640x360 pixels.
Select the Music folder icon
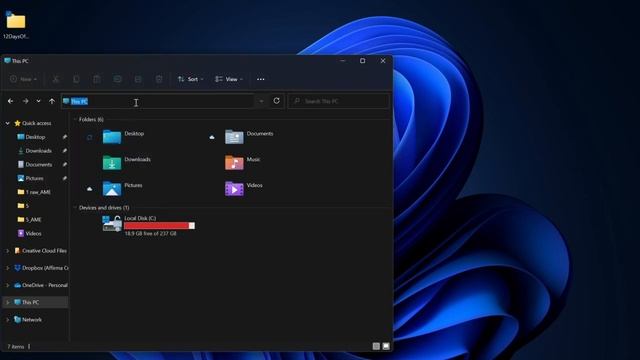click(234, 162)
